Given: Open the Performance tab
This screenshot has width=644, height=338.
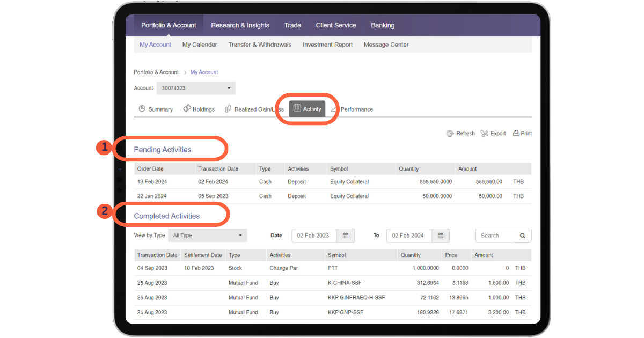Looking at the screenshot, I should point(352,109).
